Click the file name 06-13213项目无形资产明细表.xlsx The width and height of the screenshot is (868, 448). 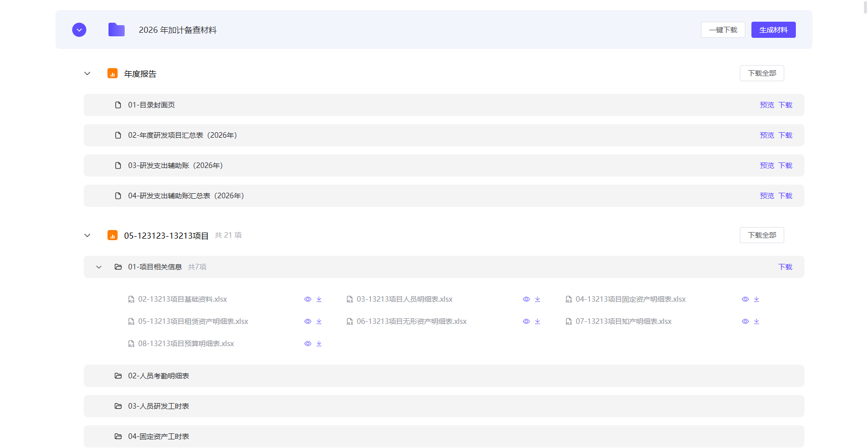412,321
